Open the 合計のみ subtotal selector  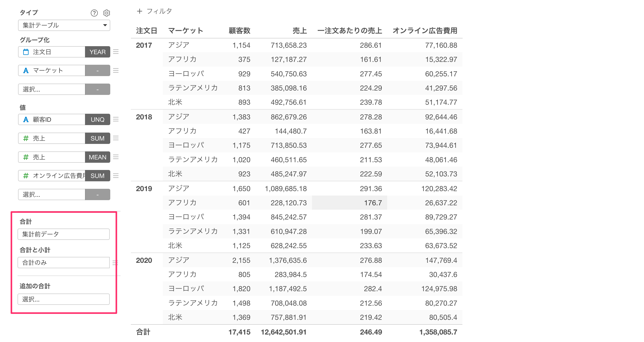(x=64, y=263)
